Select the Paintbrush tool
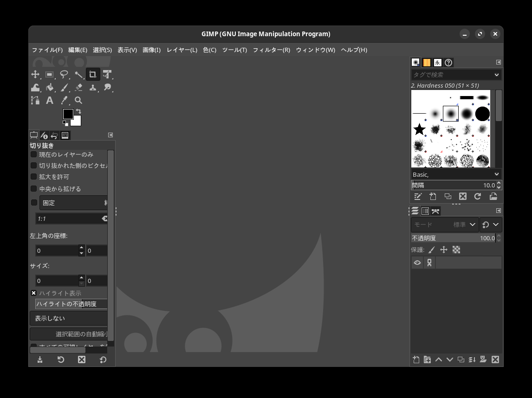532x398 pixels. click(64, 88)
